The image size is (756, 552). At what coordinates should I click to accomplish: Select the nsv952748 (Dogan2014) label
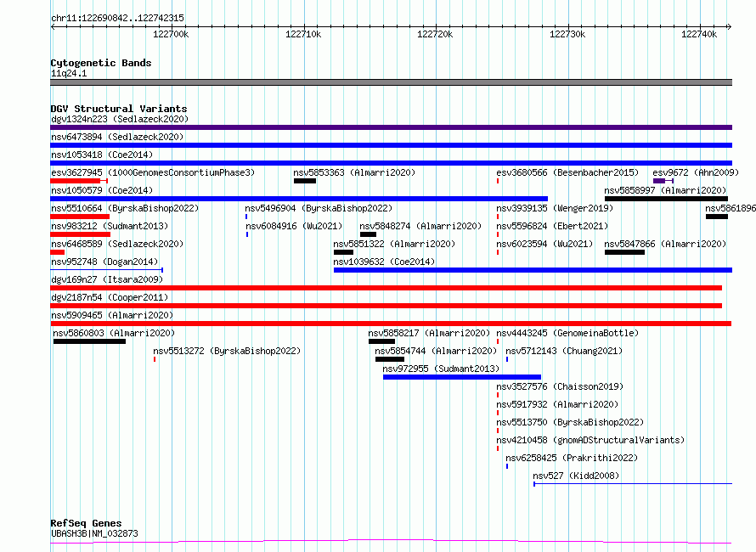click(x=104, y=262)
